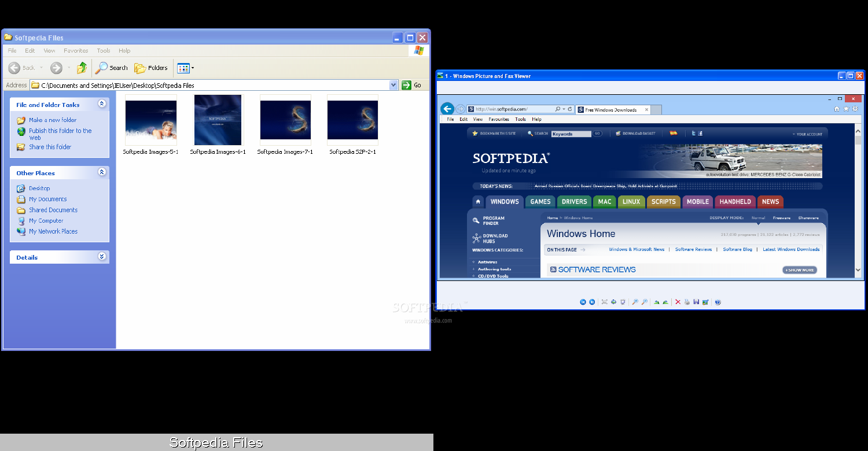
Task: Open Views button in Explorer toolbar
Action: (x=183, y=68)
